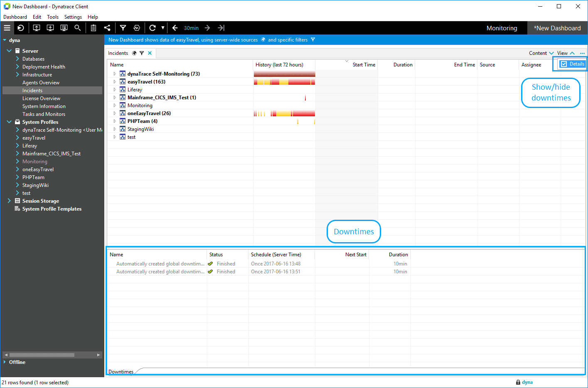Sort incidents by the Start Time column
This screenshot has width=588, height=388.
tap(347, 65)
